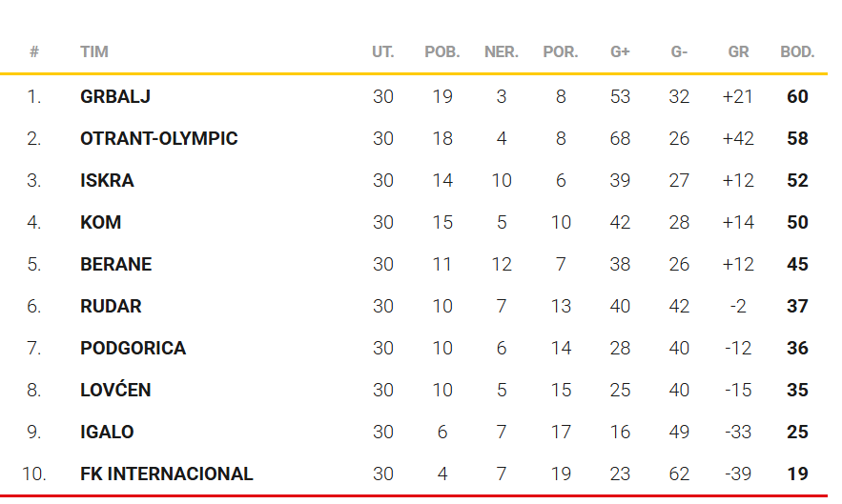The height and width of the screenshot is (504, 842).
Task: Click the G+ goals scored header
Action: [620, 52]
